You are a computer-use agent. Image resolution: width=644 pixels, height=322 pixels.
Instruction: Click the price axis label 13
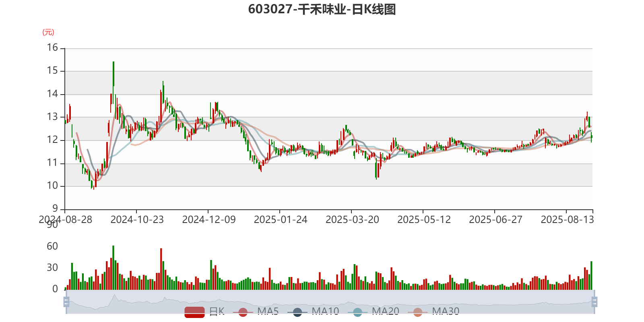[52, 117]
